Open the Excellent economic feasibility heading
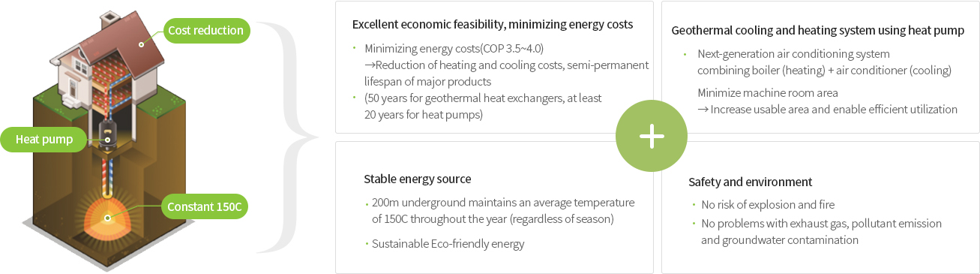Image resolution: width=980 pixels, height=274 pixels. [493, 24]
